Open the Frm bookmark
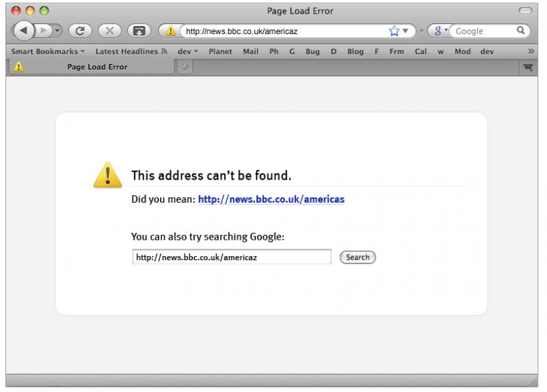Viewport: 547px width, 392px height. coord(397,52)
